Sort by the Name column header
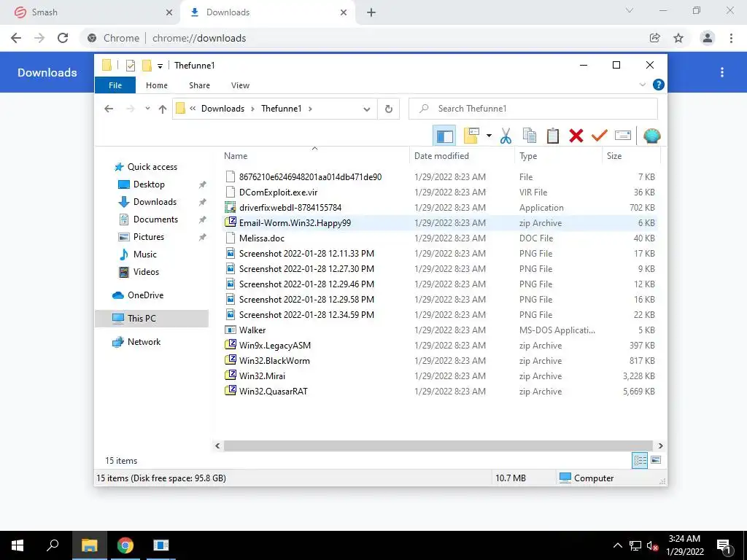The width and height of the screenshot is (747, 560). coord(314,156)
